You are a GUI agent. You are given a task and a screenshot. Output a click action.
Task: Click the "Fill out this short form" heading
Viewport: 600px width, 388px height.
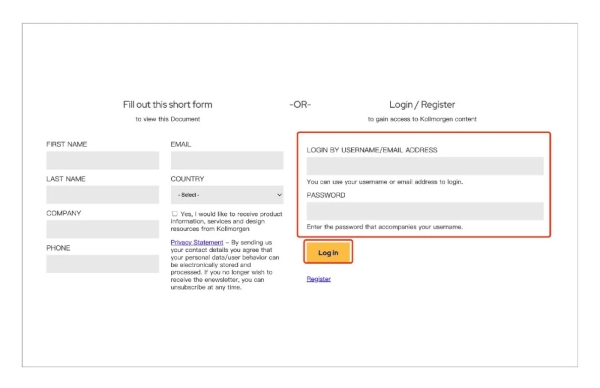[168, 104]
